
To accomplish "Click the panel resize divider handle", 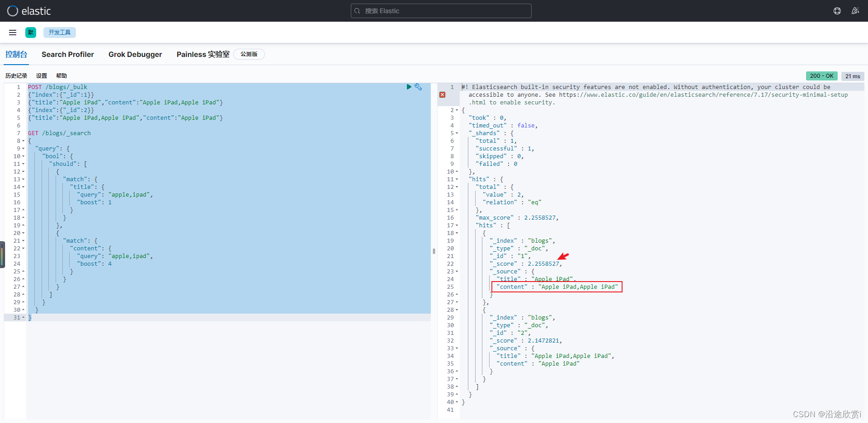I will tap(434, 251).
